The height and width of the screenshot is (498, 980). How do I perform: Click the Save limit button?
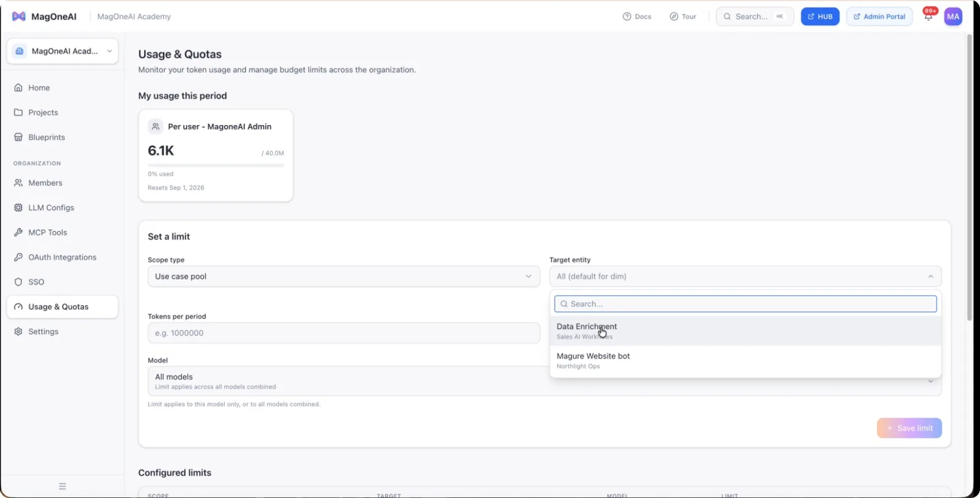click(x=910, y=428)
